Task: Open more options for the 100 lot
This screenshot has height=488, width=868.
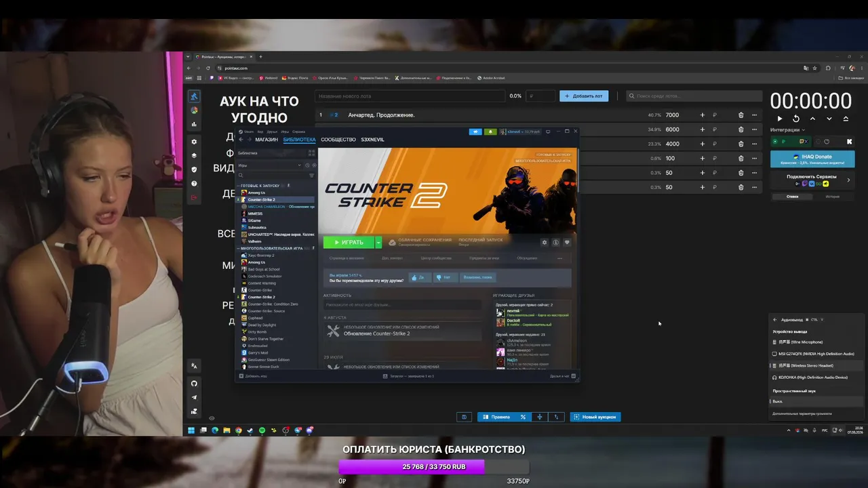Action: tap(754, 158)
